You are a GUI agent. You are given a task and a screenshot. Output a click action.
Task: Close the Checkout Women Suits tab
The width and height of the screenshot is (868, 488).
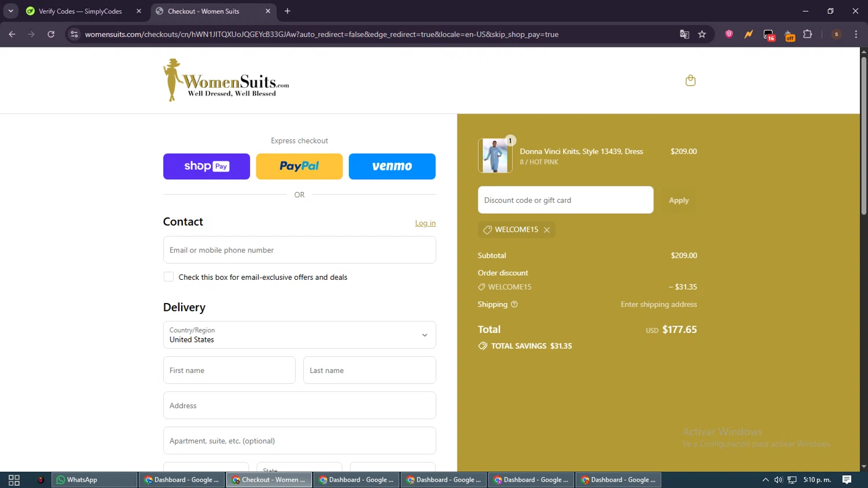[x=268, y=11]
